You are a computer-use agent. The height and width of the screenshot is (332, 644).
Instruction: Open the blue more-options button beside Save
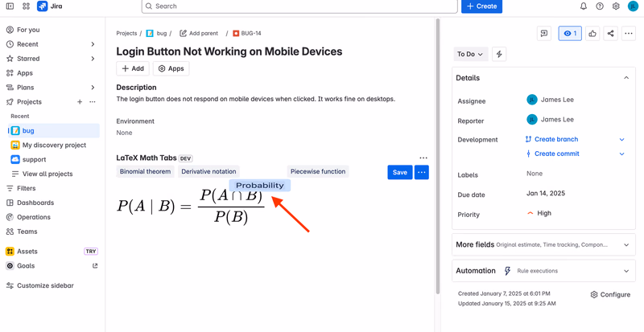point(421,172)
